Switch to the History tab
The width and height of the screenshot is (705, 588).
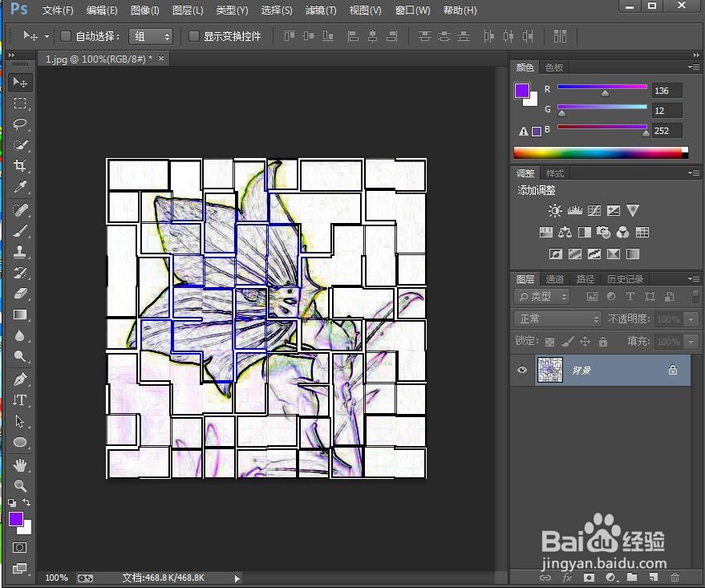click(625, 279)
